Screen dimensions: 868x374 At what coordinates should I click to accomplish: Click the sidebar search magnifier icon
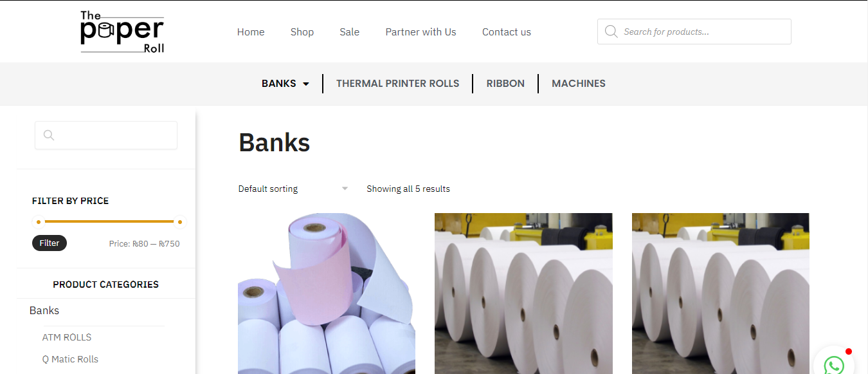click(x=49, y=135)
